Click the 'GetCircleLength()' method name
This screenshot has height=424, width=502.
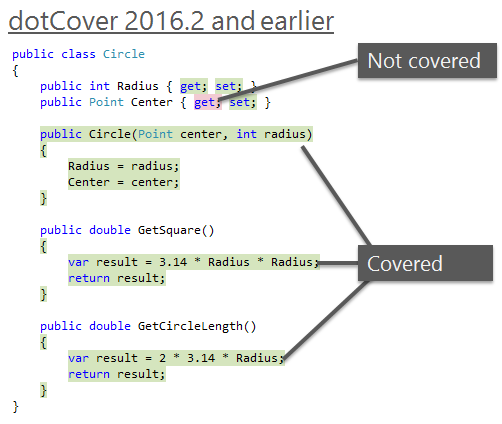197,326
